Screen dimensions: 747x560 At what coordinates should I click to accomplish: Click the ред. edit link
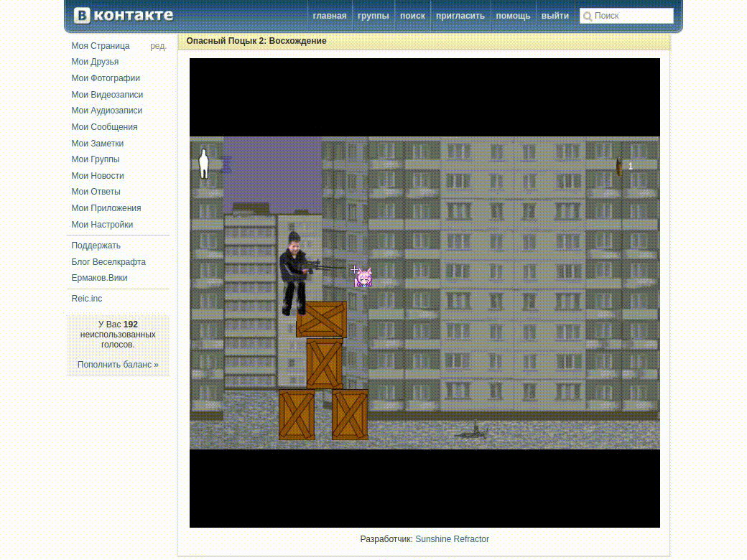158,46
